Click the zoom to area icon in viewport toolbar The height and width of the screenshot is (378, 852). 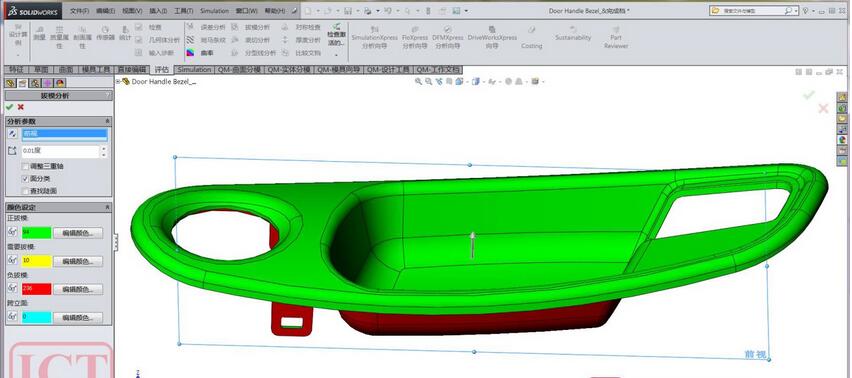click(429, 81)
